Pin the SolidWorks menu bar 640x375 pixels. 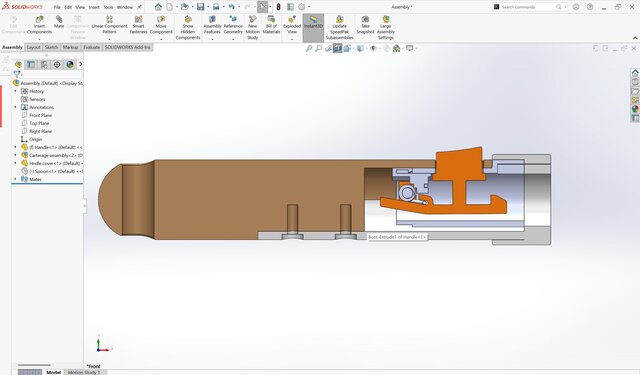point(139,7)
